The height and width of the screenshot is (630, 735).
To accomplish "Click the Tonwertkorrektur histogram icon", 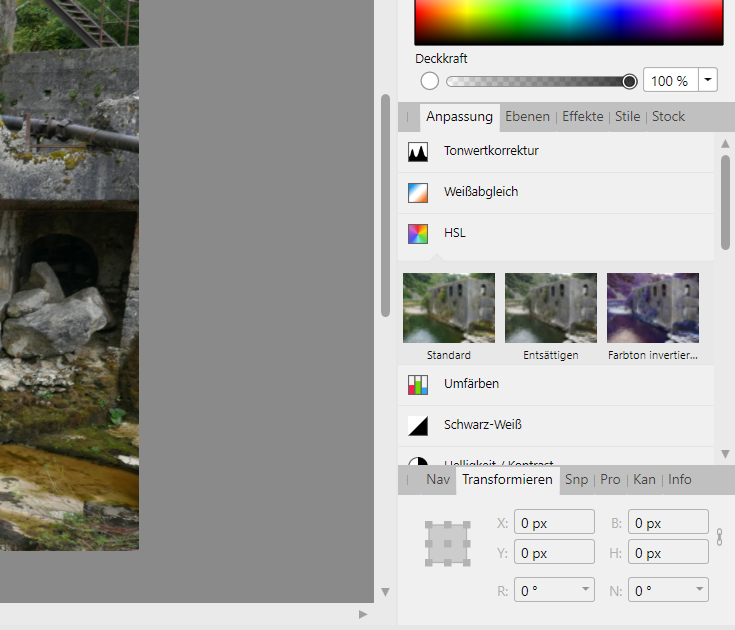I will point(418,152).
